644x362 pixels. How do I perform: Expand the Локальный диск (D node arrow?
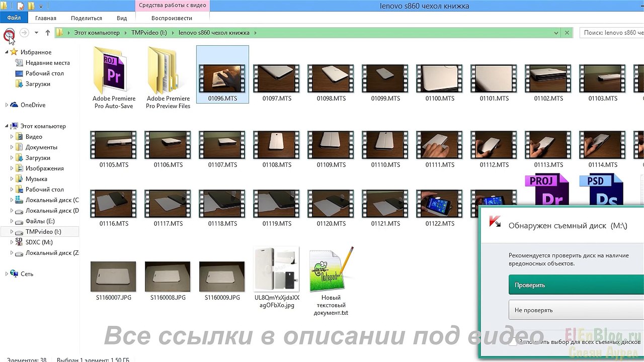tap(12, 211)
